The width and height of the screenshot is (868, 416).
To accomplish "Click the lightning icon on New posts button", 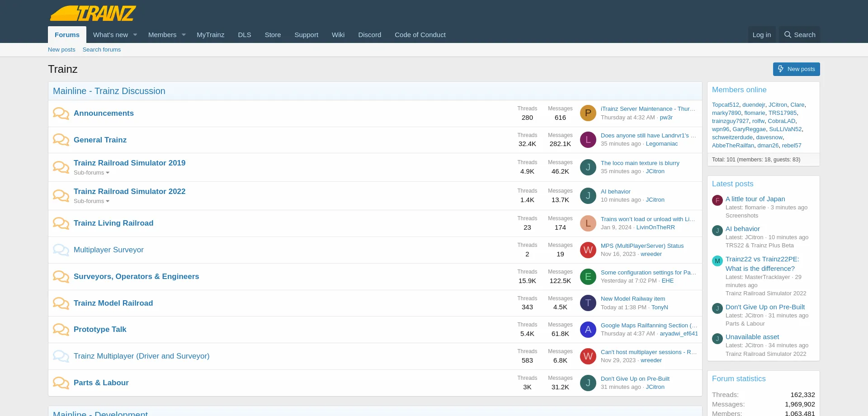I will pos(781,69).
